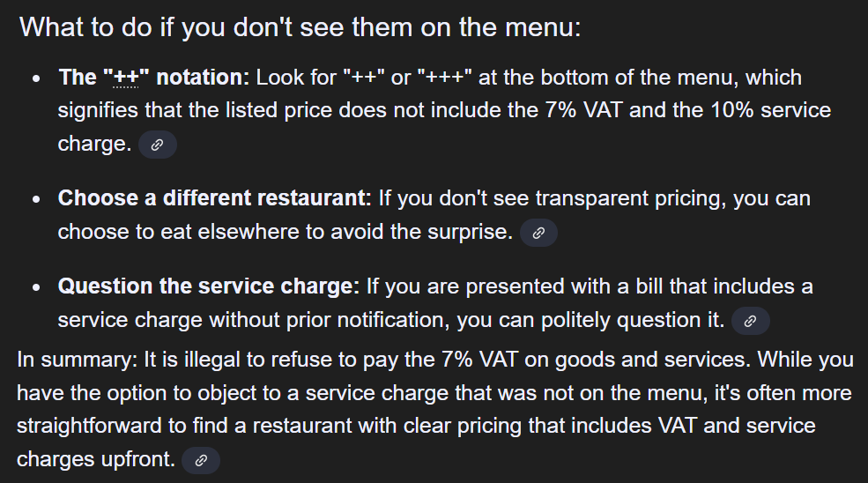Open the source link after "avoid the surprise."
This screenshot has height=483, width=868.
click(538, 234)
